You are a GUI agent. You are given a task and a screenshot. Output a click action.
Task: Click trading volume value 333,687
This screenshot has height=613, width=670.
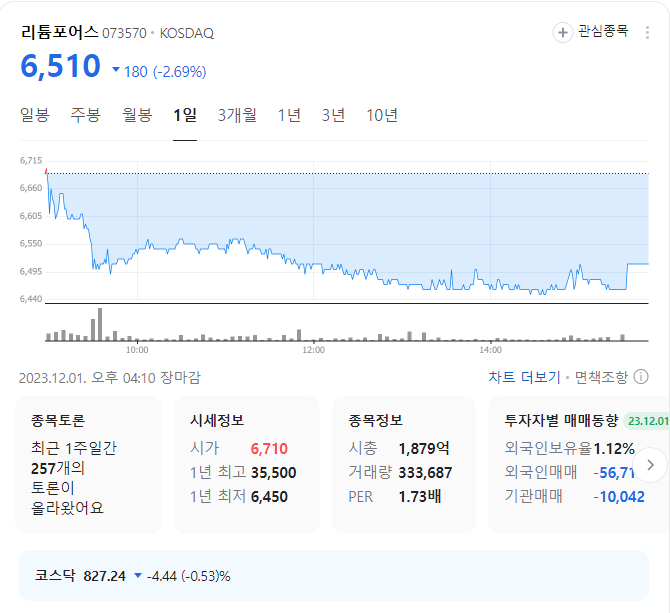pyautogui.click(x=425, y=472)
